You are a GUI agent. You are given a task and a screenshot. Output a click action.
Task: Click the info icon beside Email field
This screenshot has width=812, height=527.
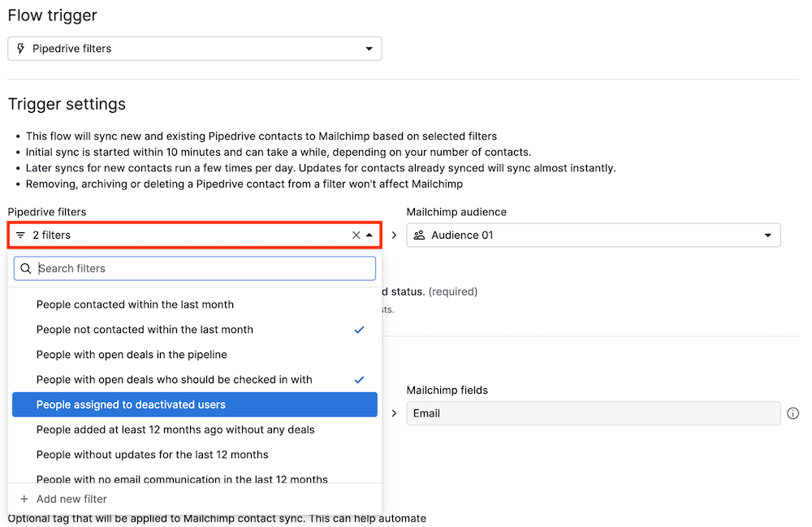793,413
